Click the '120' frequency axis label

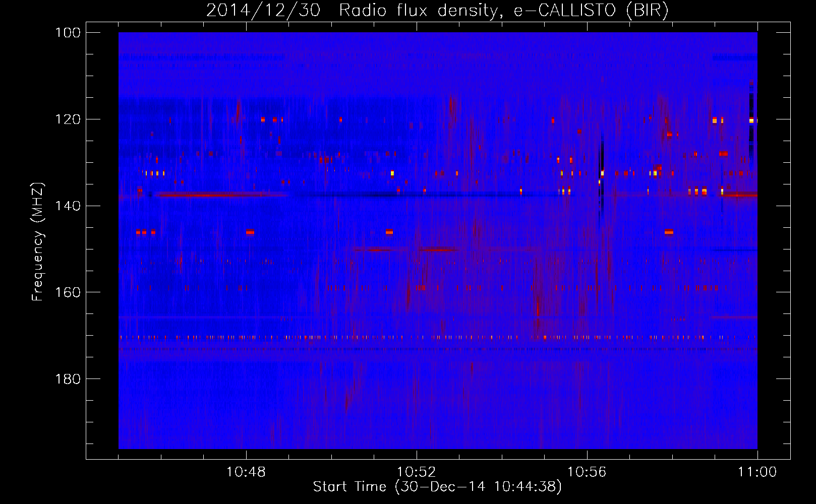(x=68, y=119)
